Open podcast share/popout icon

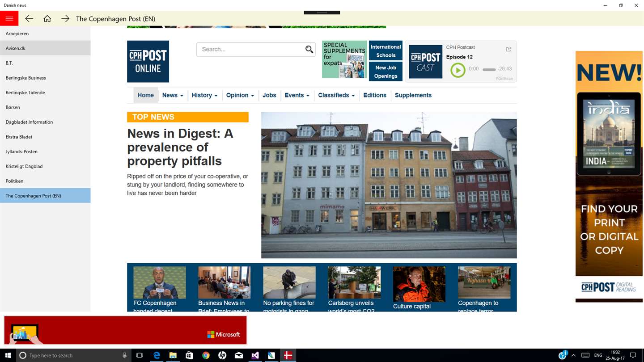click(508, 49)
